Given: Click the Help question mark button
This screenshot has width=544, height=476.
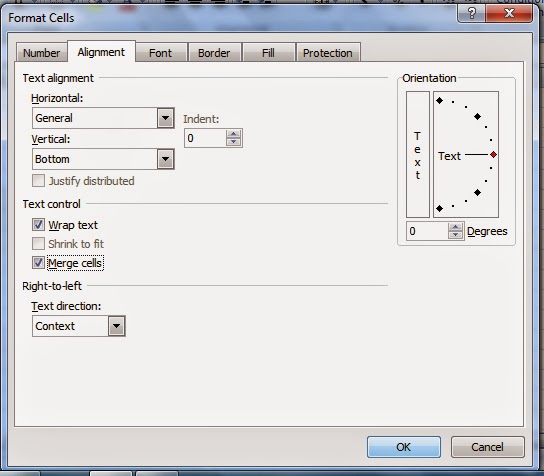Looking at the screenshot, I should 471,14.
